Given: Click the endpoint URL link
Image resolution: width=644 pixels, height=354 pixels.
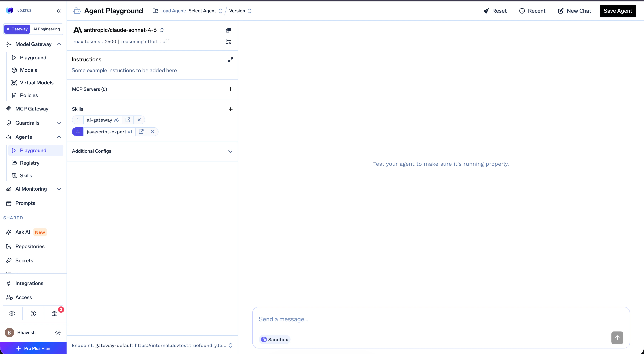Looking at the screenshot, I should [x=180, y=345].
